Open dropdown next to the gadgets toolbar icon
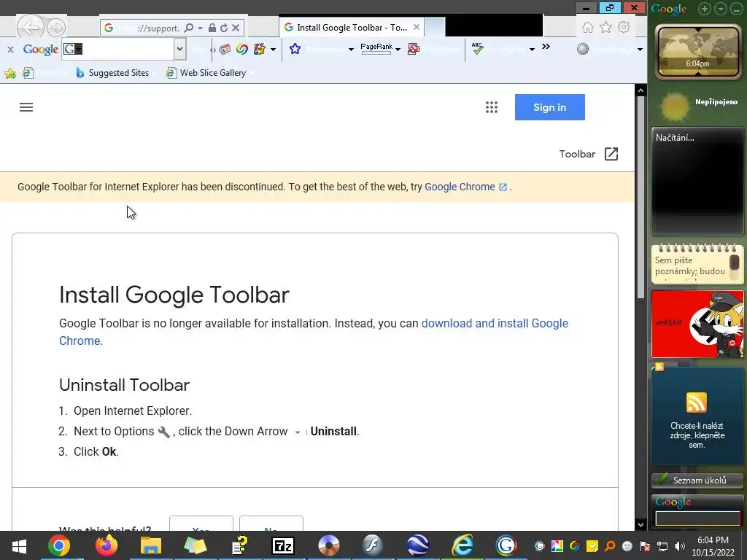 pyautogui.click(x=273, y=50)
